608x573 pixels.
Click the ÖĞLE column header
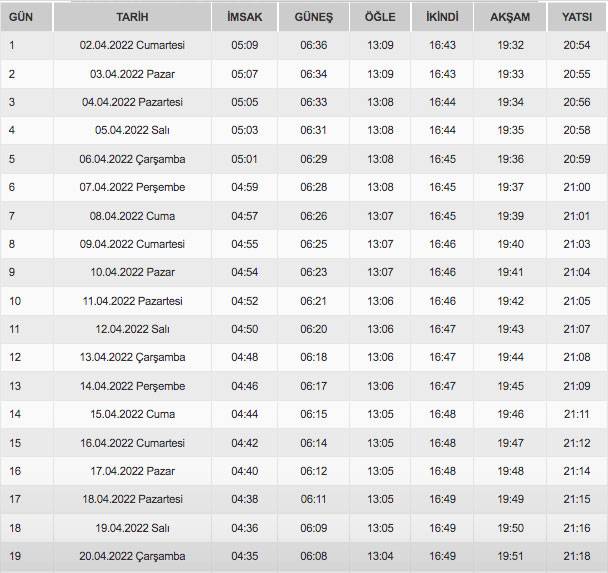pyautogui.click(x=380, y=17)
